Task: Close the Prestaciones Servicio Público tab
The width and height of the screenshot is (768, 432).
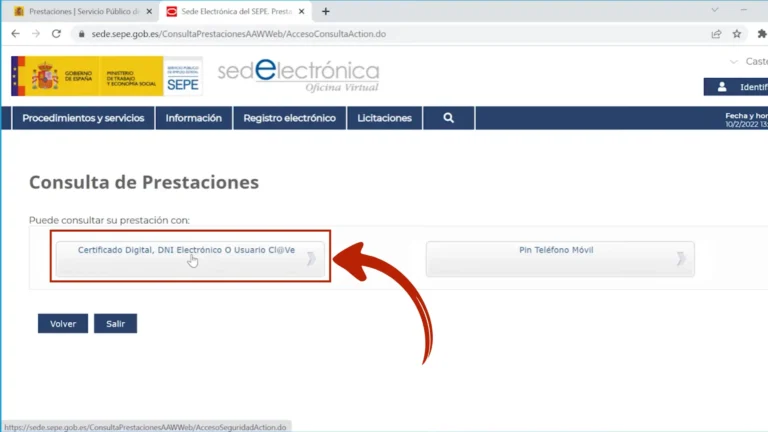Action: [149, 11]
